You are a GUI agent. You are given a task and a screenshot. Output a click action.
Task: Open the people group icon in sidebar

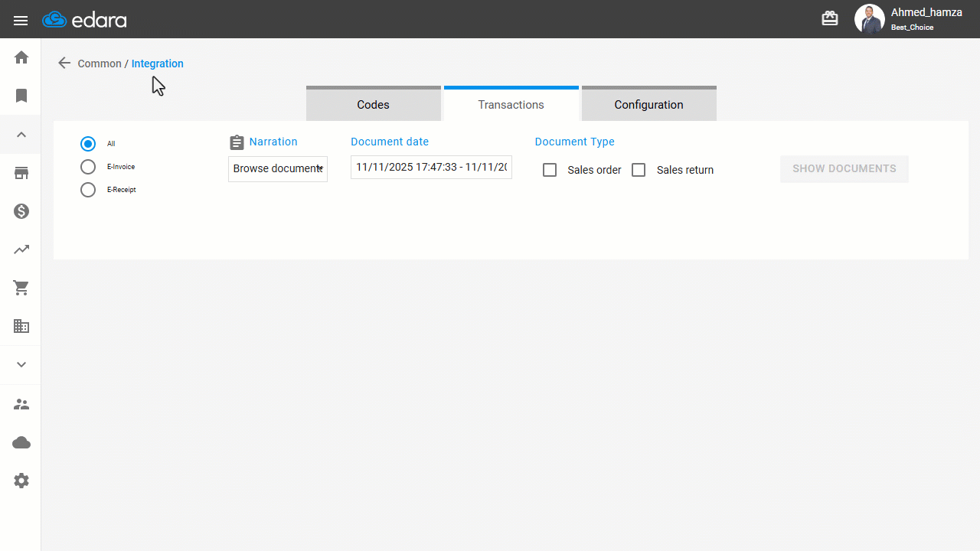(x=21, y=404)
